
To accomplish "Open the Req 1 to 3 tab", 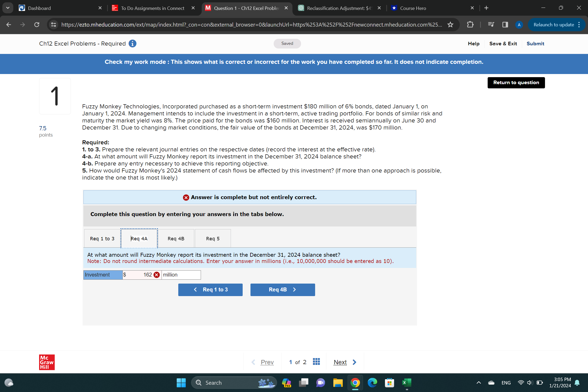I will point(102,238).
